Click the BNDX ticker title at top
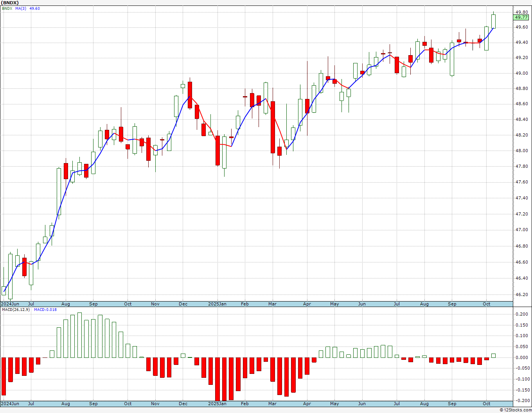The height and width of the screenshot is (413, 532). pos(10,3)
